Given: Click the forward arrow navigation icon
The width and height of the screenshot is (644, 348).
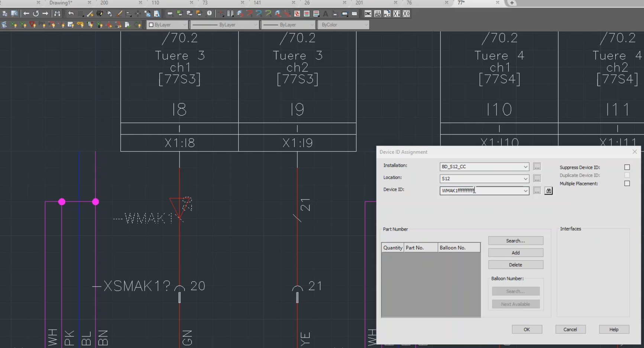Looking at the screenshot, I should coord(45,13).
